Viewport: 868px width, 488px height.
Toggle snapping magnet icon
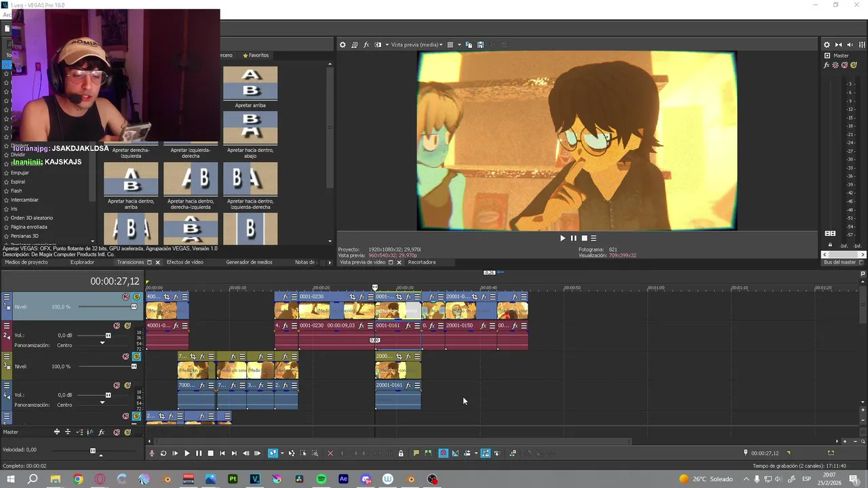click(x=443, y=453)
